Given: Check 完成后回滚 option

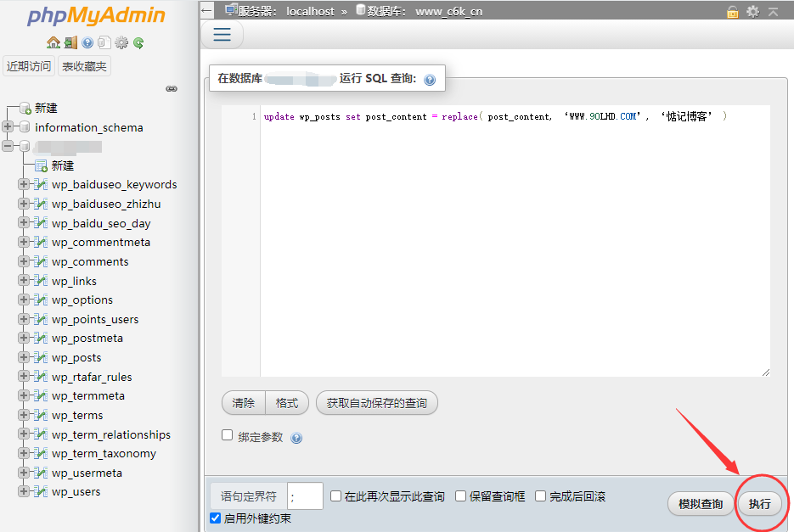Looking at the screenshot, I should (x=540, y=496).
